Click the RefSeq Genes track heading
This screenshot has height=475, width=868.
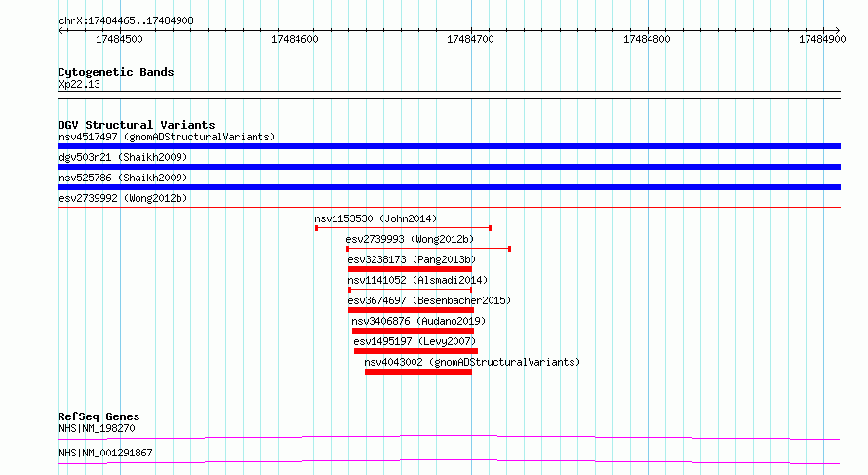[99, 416]
